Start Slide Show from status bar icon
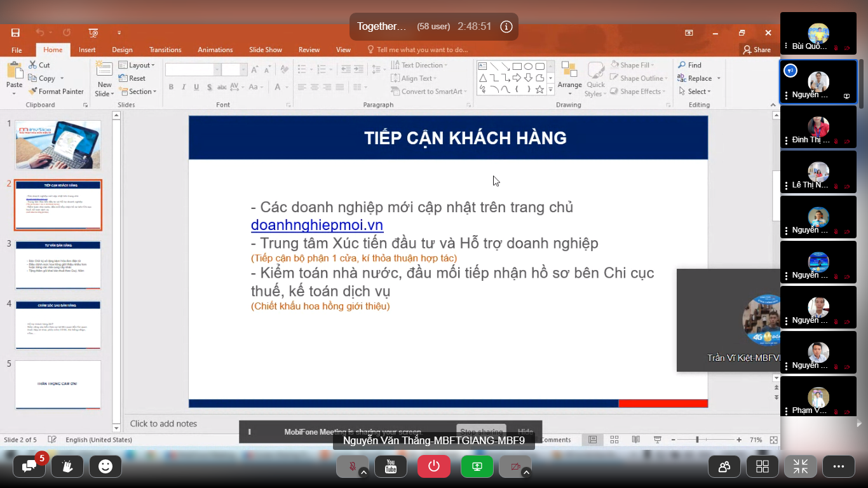This screenshot has height=488, width=868. [658, 440]
